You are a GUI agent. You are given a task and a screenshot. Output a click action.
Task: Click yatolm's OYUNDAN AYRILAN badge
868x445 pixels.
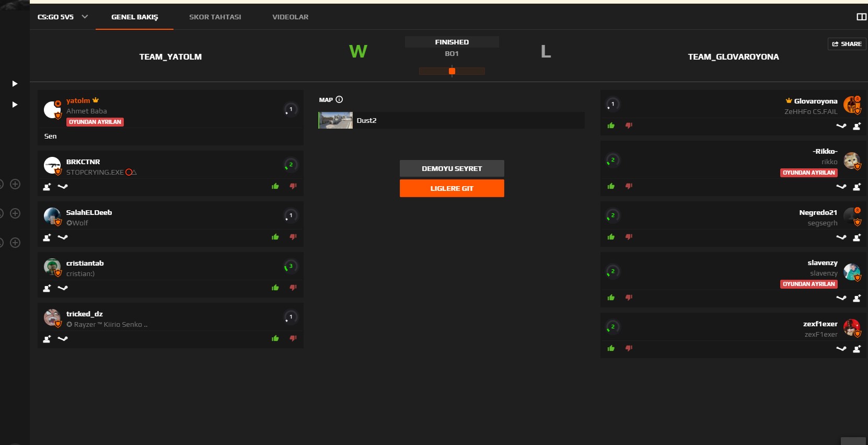(95, 122)
